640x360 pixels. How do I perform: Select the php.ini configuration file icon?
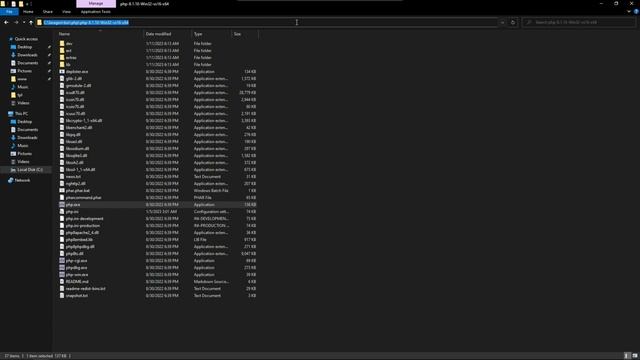pos(62,211)
